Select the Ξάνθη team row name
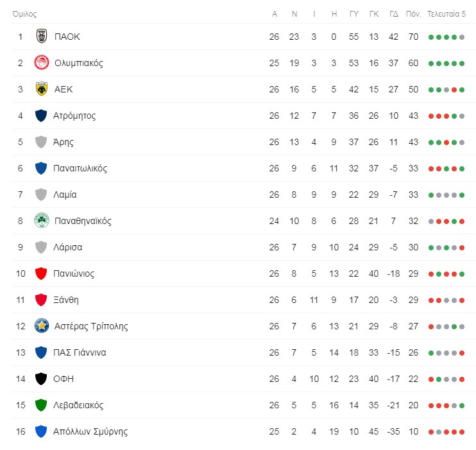The width and height of the screenshot is (476, 450). (66, 300)
